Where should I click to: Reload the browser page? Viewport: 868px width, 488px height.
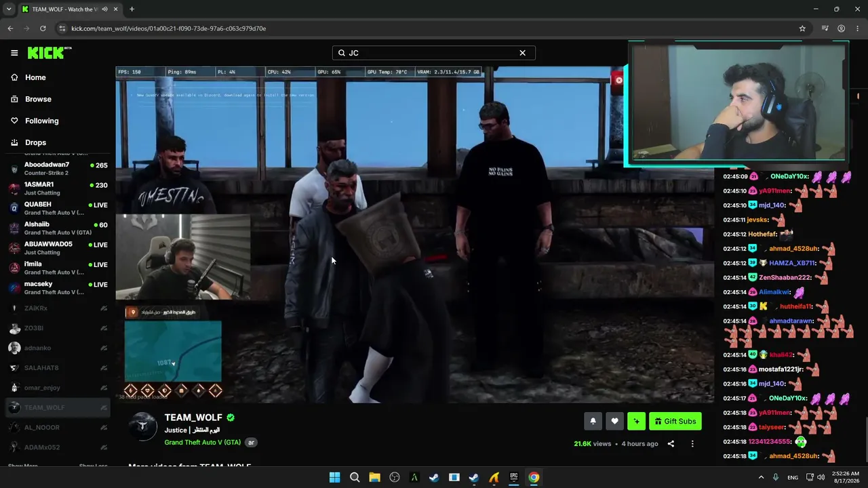[43, 28]
